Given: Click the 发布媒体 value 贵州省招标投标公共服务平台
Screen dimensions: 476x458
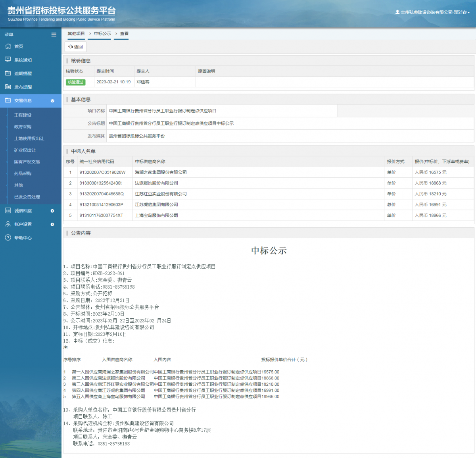Looking at the screenshot, I should (x=136, y=136).
